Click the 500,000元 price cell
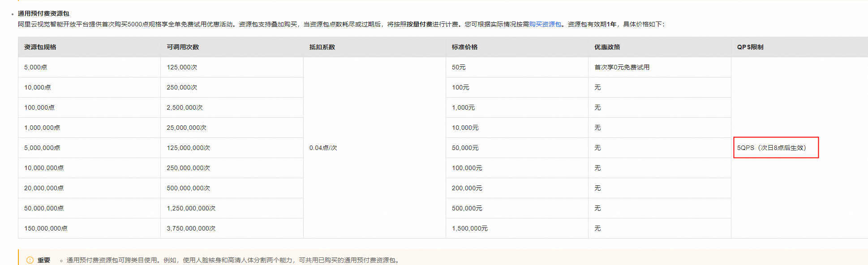 click(x=517, y=208)
